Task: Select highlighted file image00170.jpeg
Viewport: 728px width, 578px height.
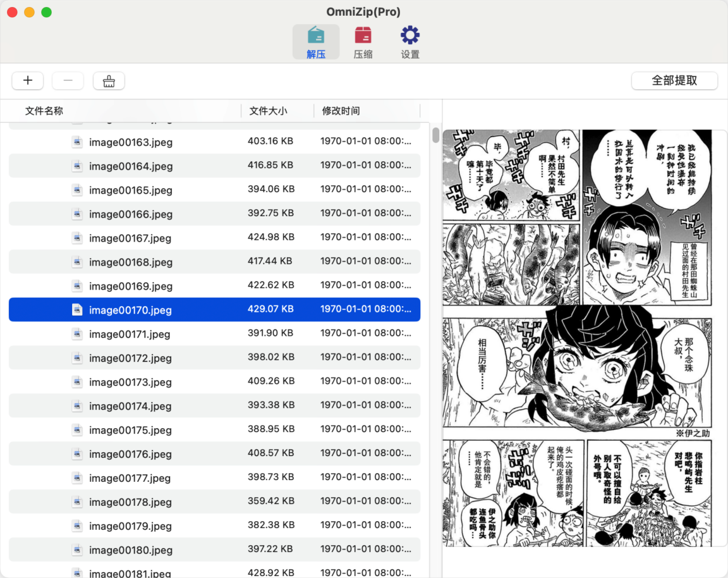Action: [214, 310]
